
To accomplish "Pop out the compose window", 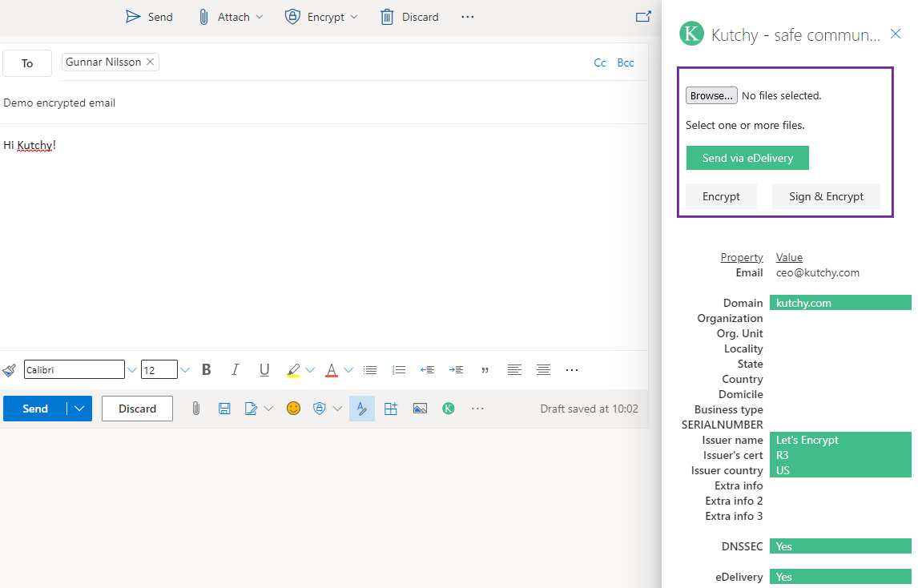I will [643, 16].
